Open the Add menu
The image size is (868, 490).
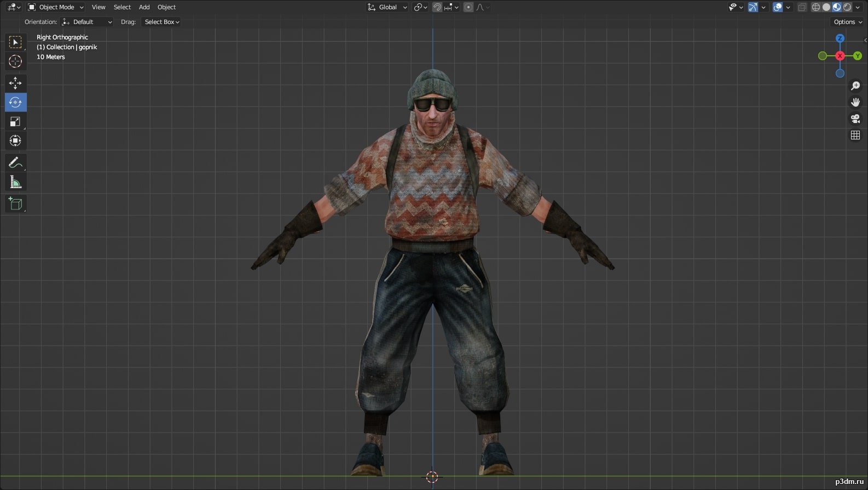[144, 7]
